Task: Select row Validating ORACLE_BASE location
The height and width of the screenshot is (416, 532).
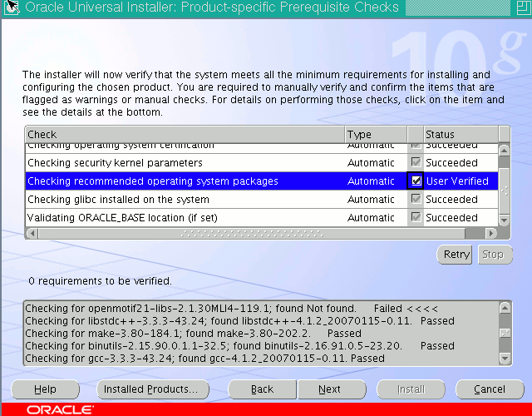Action: 262,218
